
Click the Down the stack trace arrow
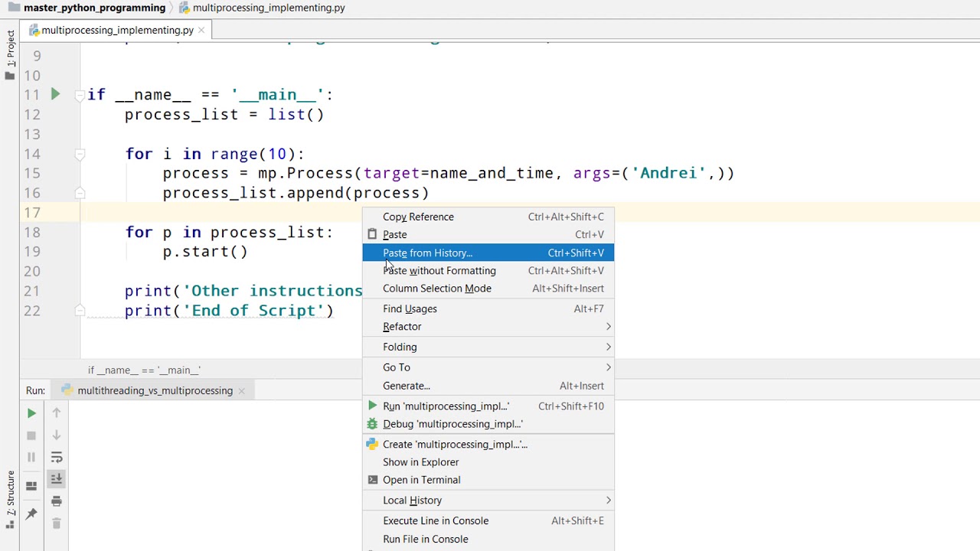click(57, 435)
